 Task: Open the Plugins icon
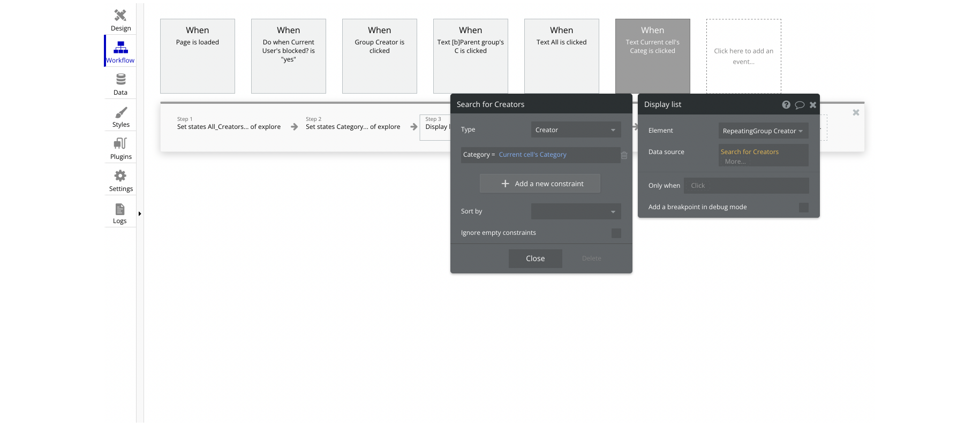(120, 144)
